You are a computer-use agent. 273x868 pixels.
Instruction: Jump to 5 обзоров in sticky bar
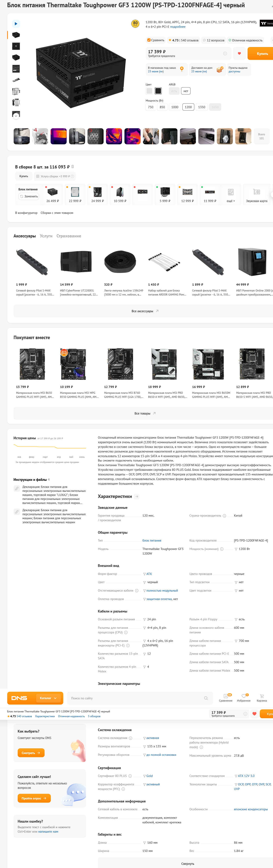coord(94,716)
